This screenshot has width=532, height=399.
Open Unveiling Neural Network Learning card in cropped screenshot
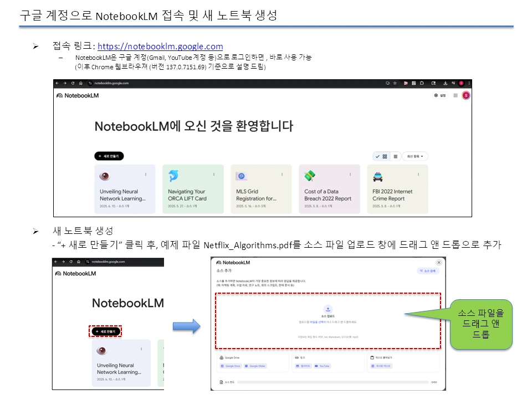121,363
